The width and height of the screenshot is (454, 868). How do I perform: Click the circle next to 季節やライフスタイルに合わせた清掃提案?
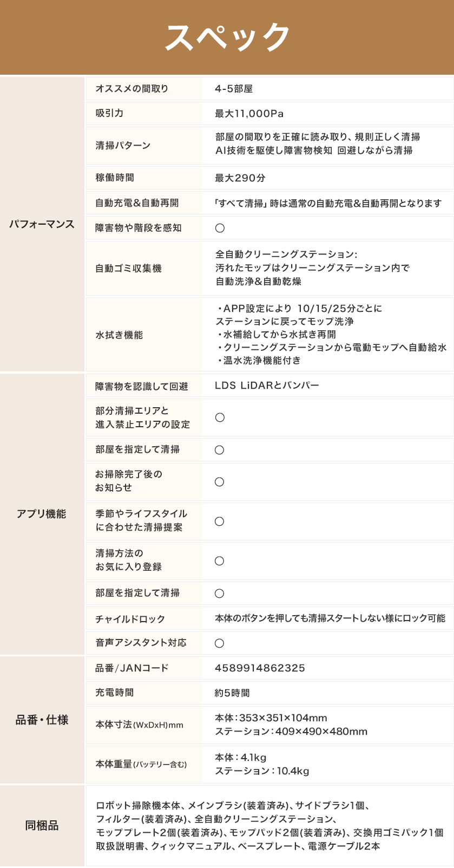[220, 521]
